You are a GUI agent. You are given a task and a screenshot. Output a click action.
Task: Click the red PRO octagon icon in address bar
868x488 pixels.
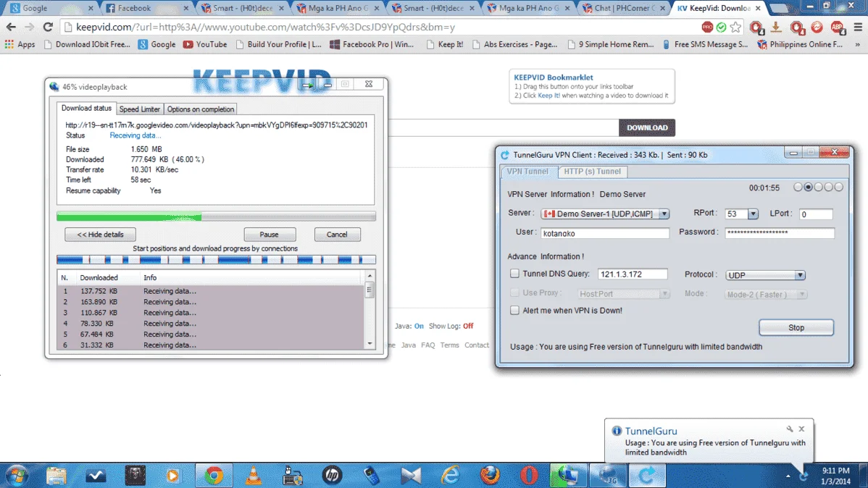click(x=707, y=27)
